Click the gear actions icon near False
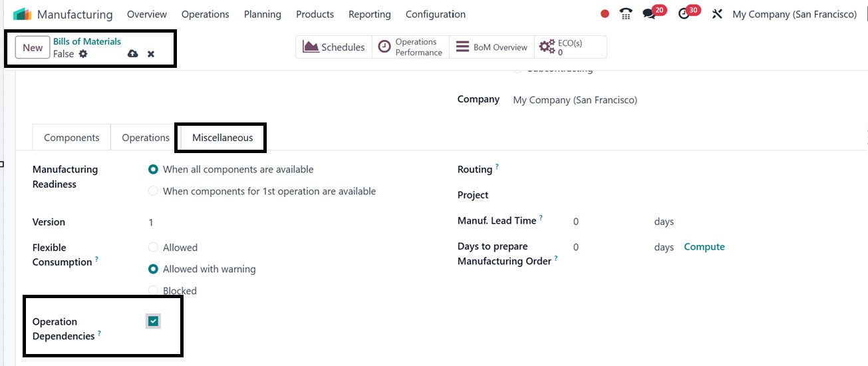The height and width of the screenshot is (366, 868). coord(83,54)
